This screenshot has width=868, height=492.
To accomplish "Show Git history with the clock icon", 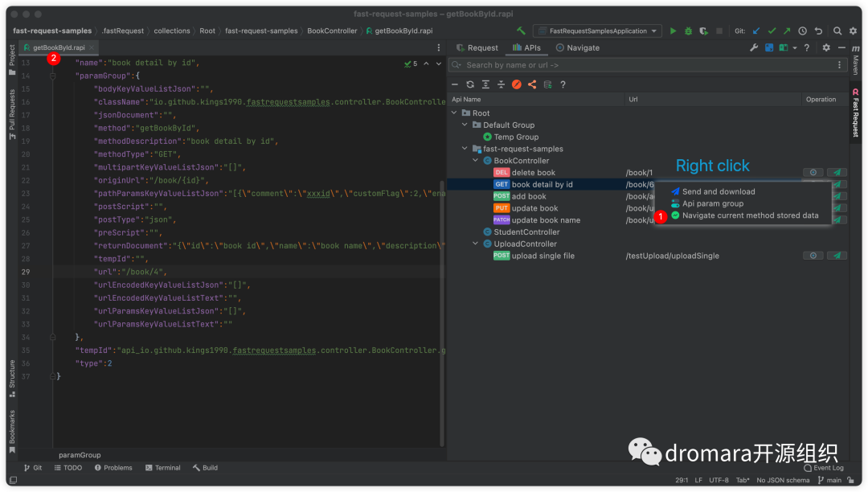I will coord(802,31).
